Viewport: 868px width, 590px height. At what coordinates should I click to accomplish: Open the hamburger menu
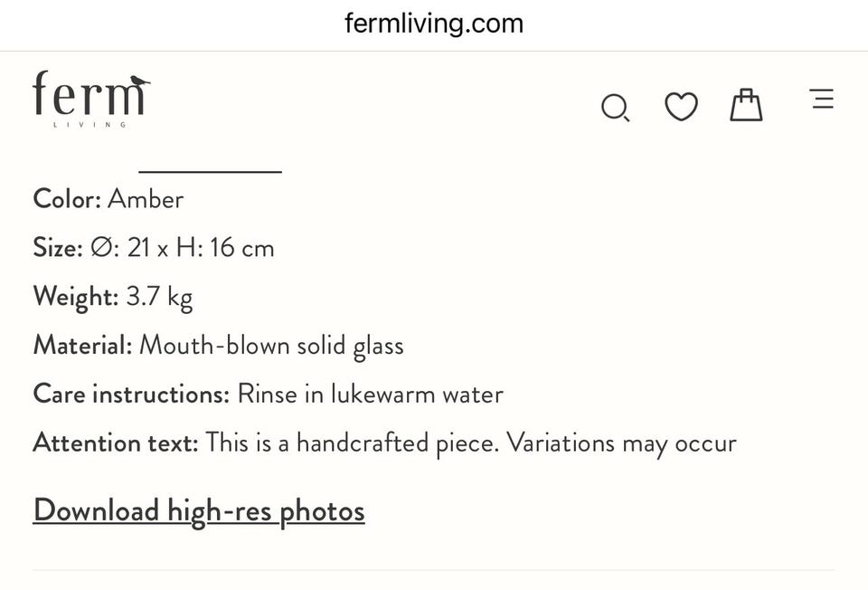point(822,99)
